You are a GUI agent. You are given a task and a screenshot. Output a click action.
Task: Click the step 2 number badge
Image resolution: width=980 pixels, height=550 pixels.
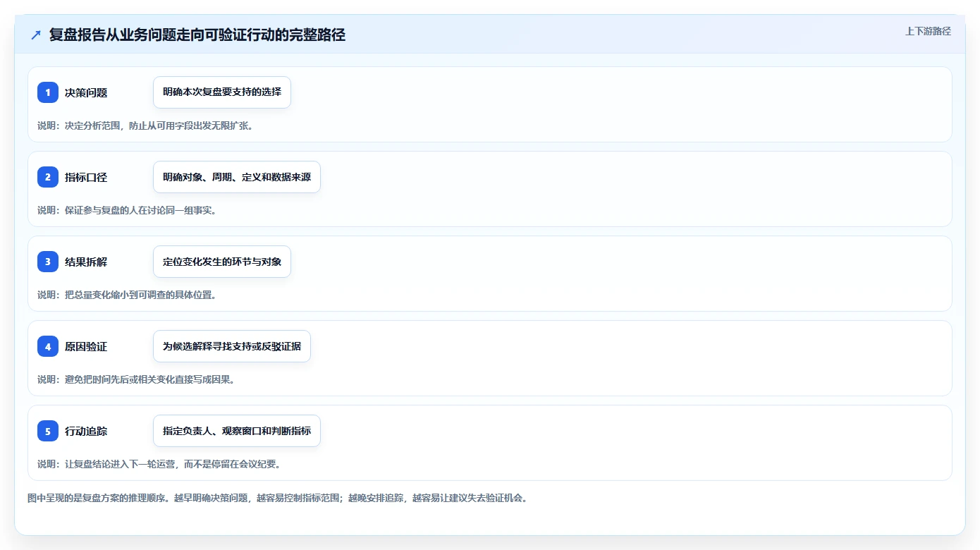48,177
